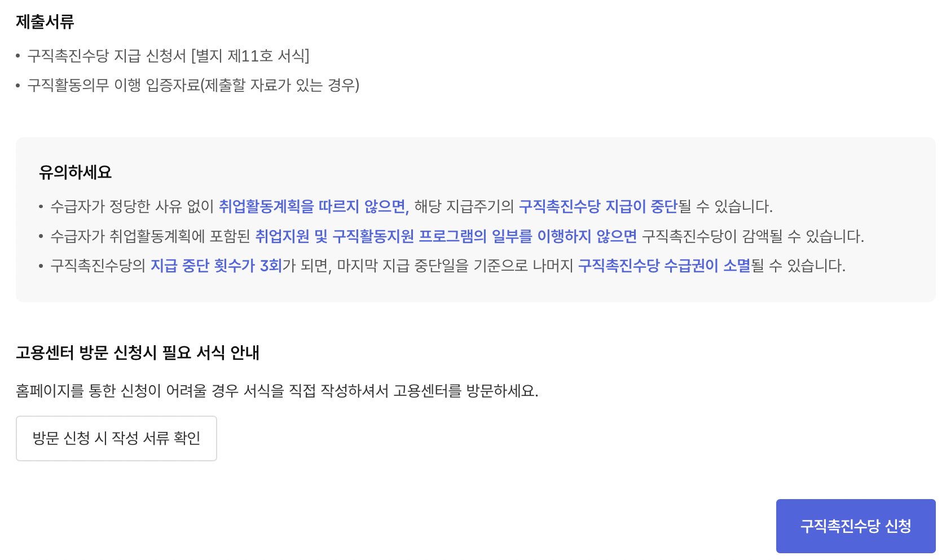Click the gray 유의하세요 notice box
946x560 pixels.
pyautogui.click(x=474, y=220)
